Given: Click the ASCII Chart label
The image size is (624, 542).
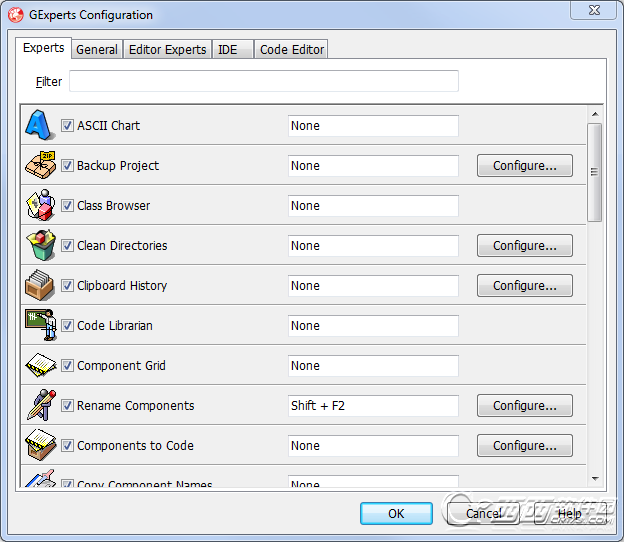Looking at the screenshot, I should click(108, 126).
